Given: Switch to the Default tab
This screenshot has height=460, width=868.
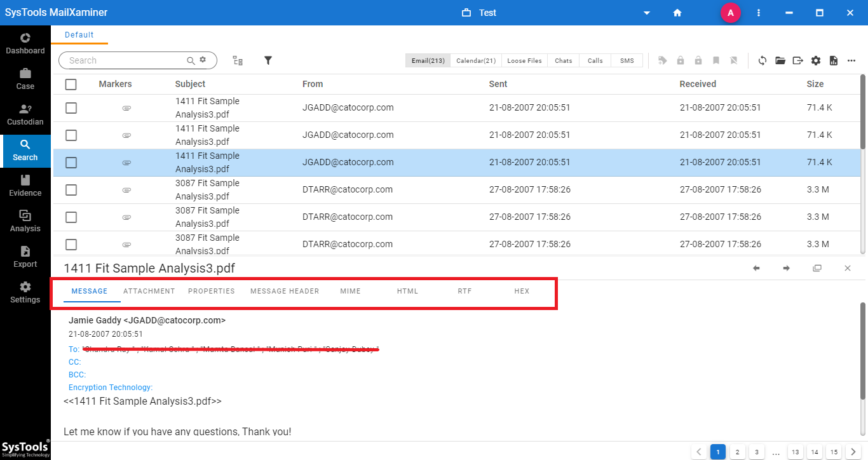Looking at the screenshot, I should (79, 35).
